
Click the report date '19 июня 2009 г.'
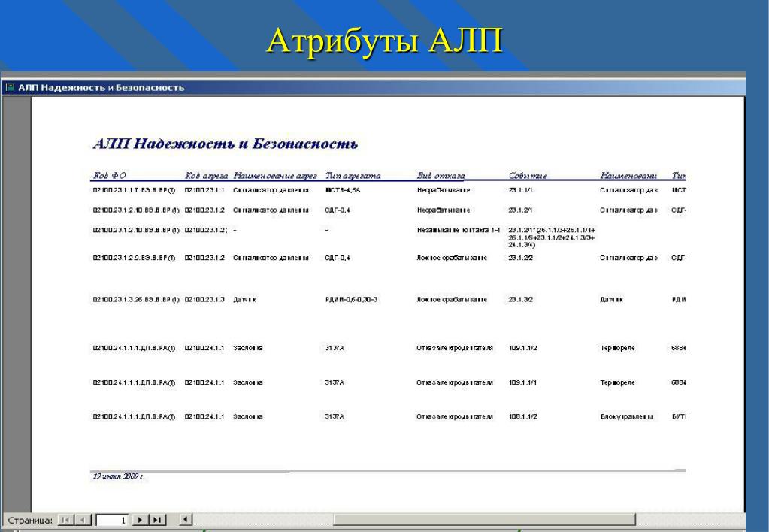pos(119,476)
